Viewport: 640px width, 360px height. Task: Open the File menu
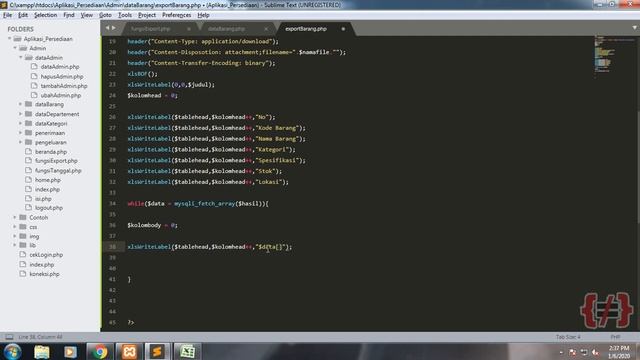click(7, 15)
